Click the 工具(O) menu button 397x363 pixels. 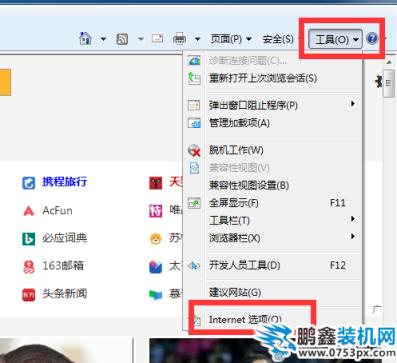(x=335, y=40)
